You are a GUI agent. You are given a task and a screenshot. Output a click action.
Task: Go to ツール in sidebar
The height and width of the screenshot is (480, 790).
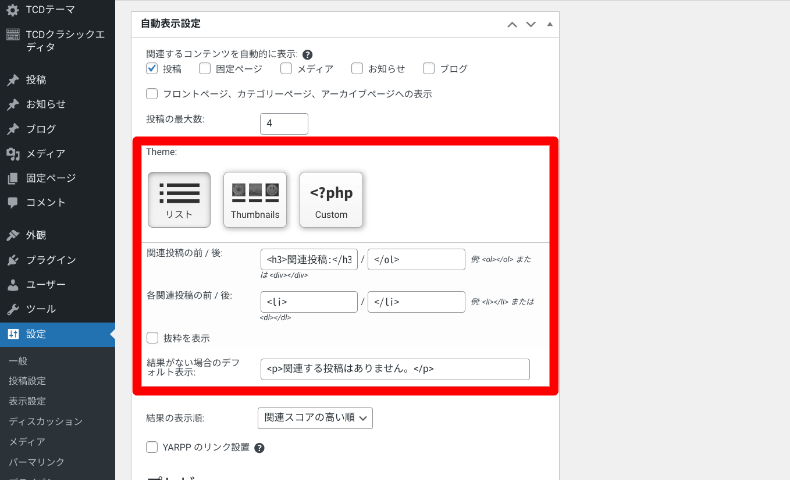(x=41, y=309)
